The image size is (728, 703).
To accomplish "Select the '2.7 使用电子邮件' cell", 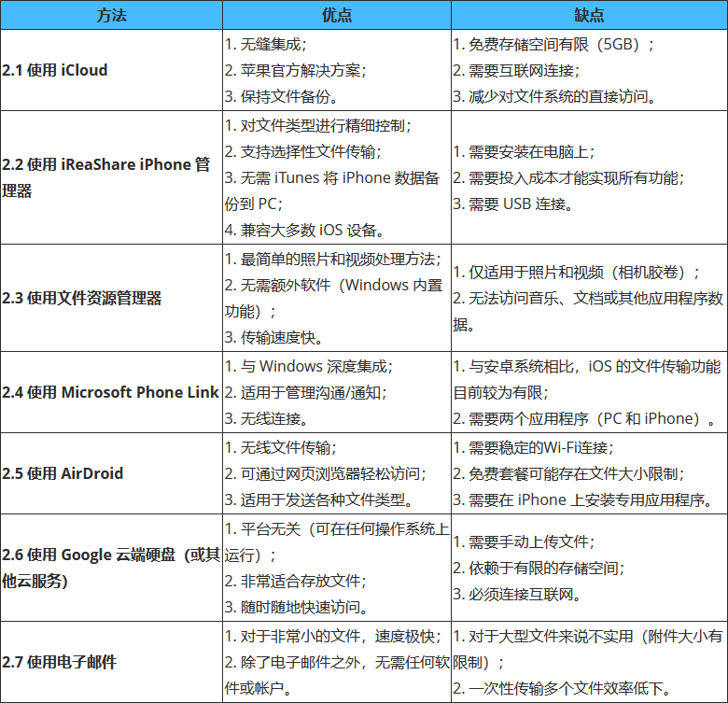I will pos(111,662).
